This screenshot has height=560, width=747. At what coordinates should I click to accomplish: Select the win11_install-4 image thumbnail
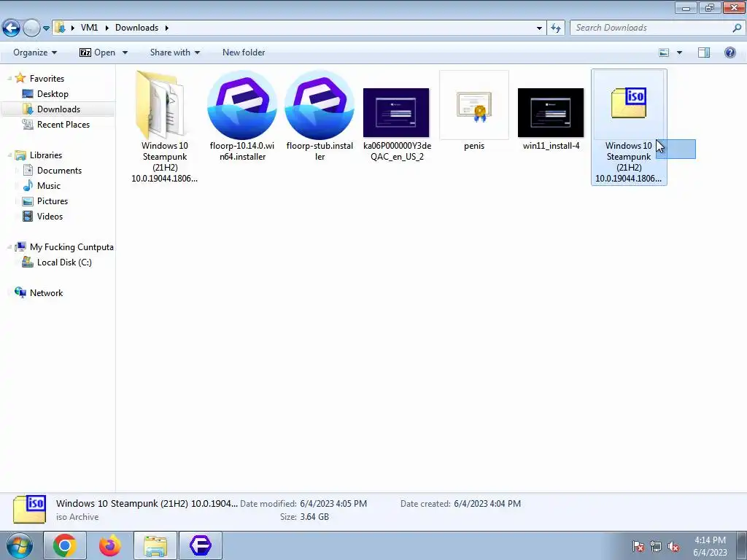point(551,112)
